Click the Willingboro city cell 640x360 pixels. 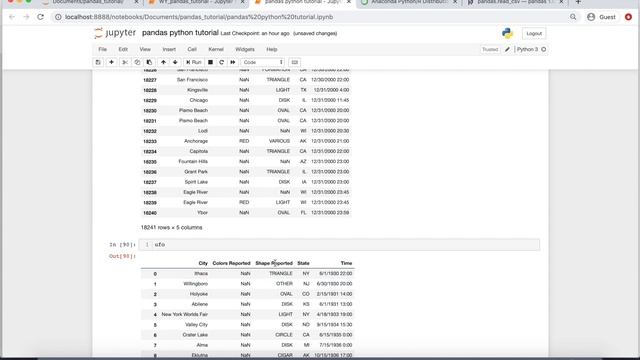196,284
